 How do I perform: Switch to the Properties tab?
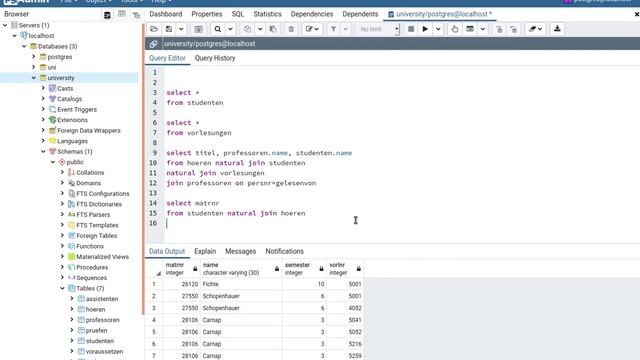click(x=207, y=14)
